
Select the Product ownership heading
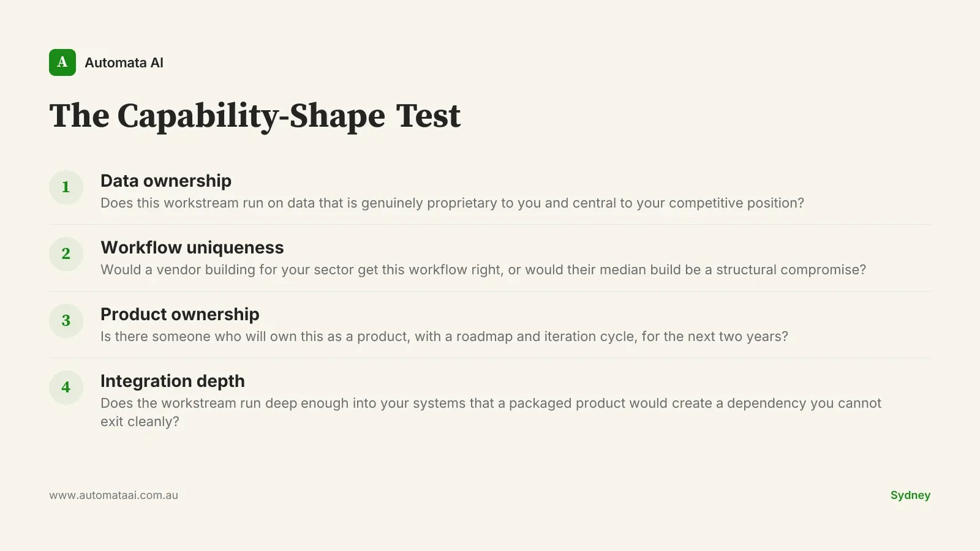point(180,314)
